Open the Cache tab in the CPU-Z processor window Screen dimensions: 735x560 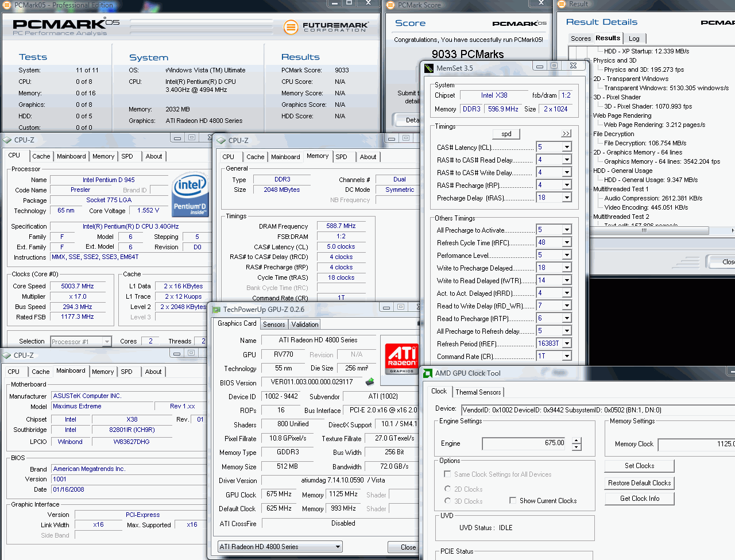41,156
